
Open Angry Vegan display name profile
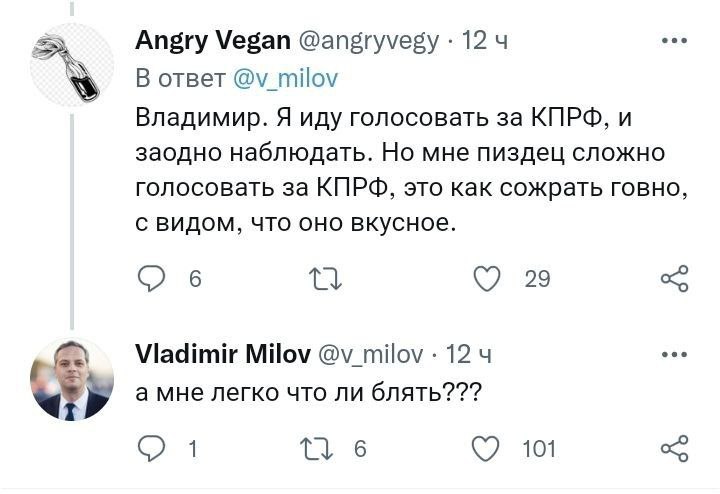213,41
